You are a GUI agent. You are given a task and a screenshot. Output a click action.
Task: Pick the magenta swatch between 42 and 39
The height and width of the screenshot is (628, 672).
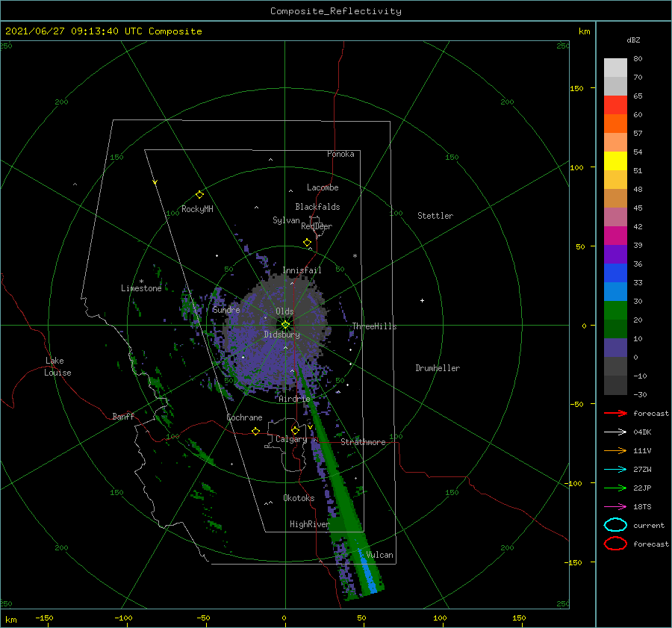click(615, 235)
